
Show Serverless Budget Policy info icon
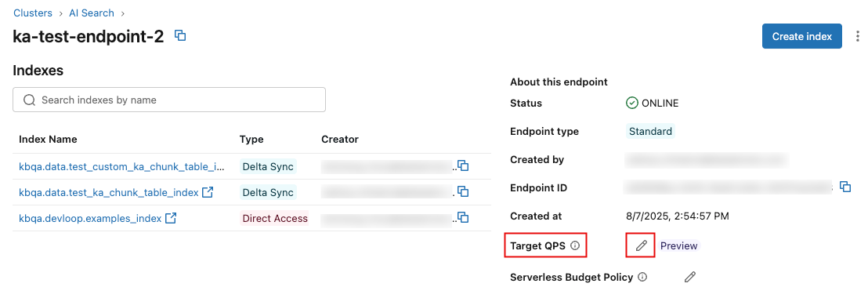click(x=642, y=277)
